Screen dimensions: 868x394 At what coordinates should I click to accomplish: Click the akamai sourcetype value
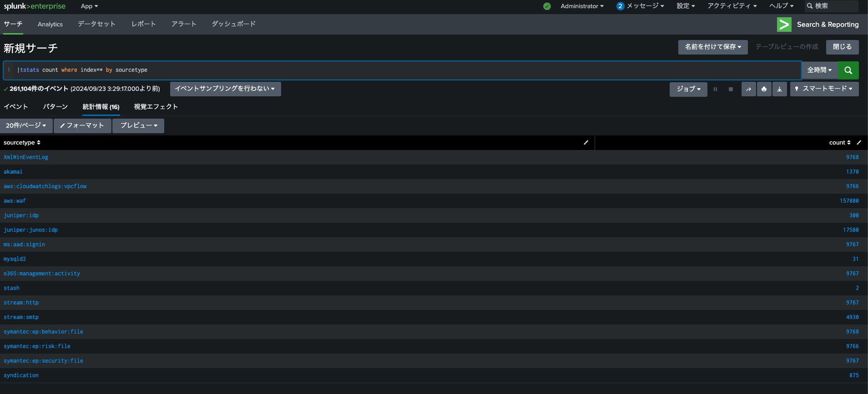[x=13, y=172]
